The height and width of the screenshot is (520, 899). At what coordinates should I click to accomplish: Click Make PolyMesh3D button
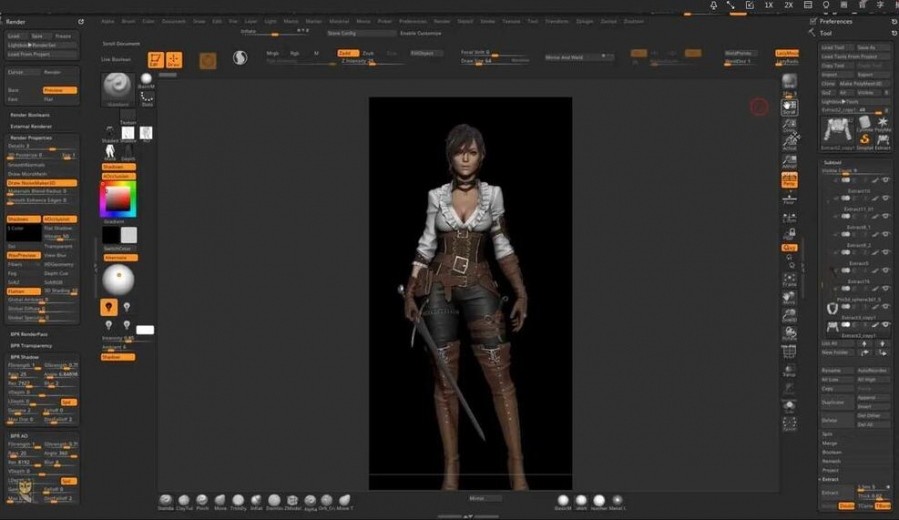[x=864, y=84]
